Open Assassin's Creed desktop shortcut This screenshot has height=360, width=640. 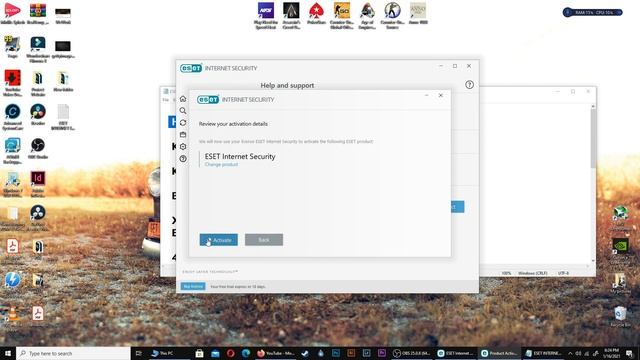pos(291,16)
